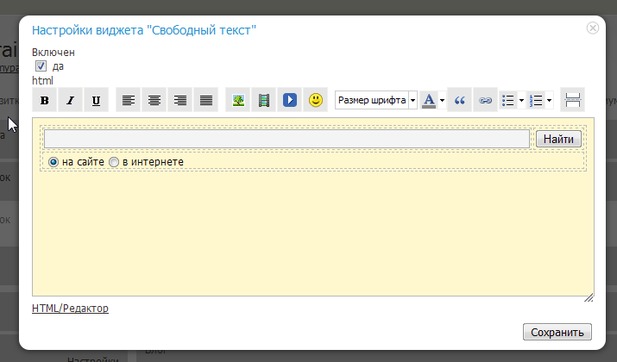Open the smiley emoticon picker

click(316, 100)
